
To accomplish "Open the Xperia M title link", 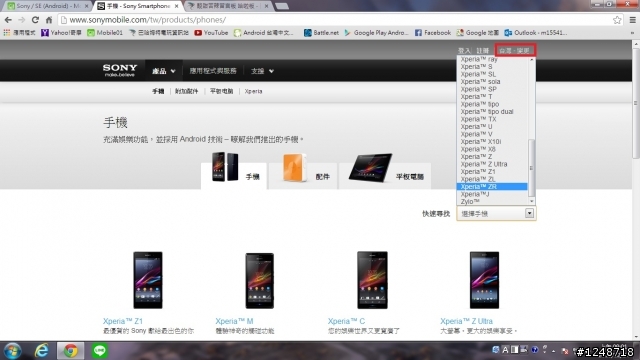I will pyautogui.click(x=234, y=321).
